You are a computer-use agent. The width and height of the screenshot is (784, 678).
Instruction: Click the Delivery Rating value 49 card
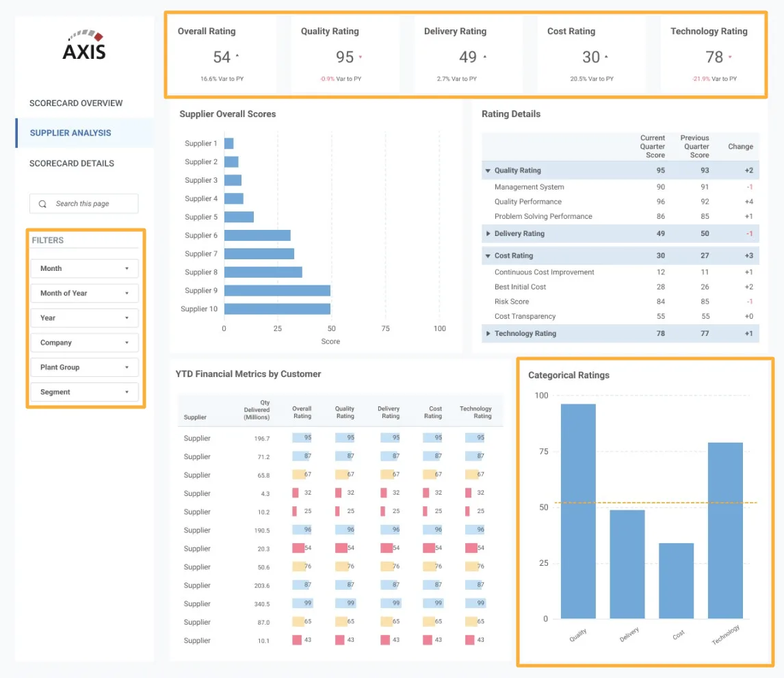tap(468, 57)
